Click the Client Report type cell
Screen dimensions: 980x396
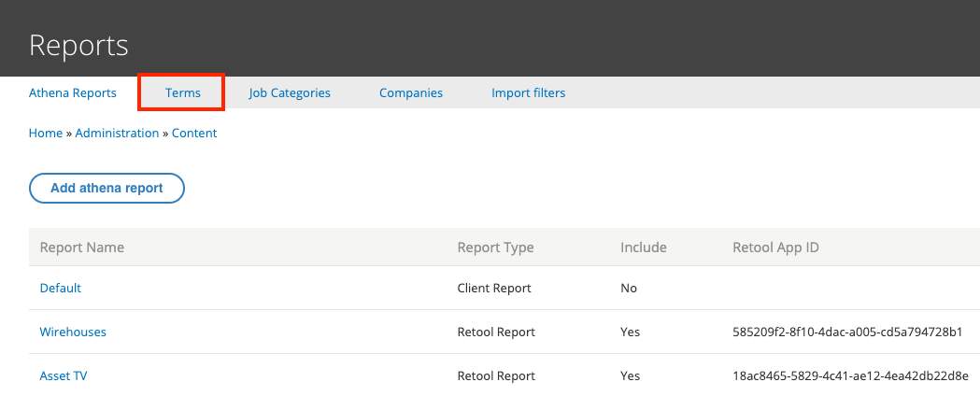pos(494,288)
